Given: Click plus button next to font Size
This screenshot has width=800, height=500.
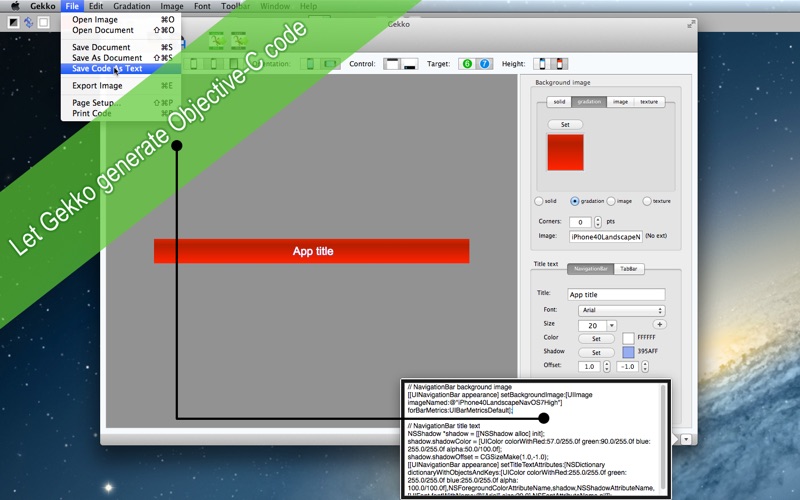Looking at the screenshot, I should 659,324.
